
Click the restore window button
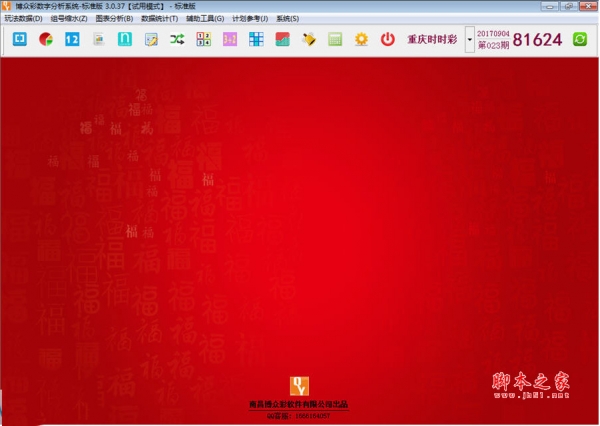coord(568,6)
